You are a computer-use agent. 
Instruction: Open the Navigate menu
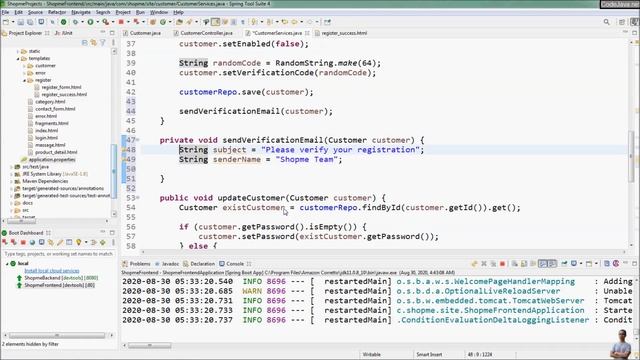[81, 12]
